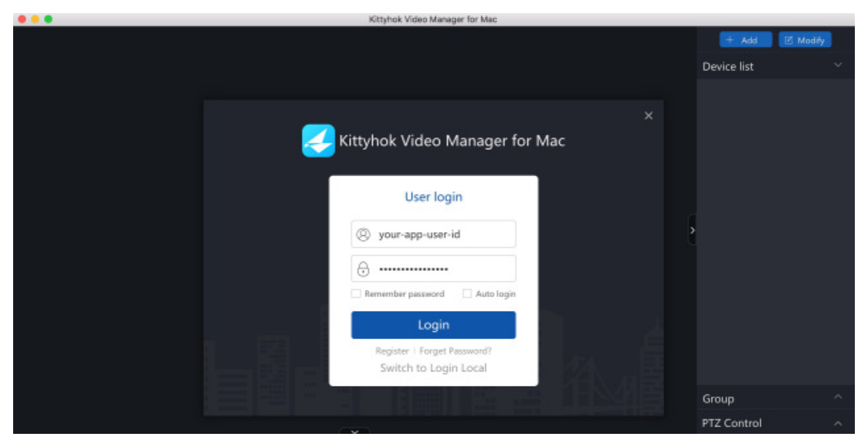Image resolution: width=868 pixels, height=447 pixels.
Task: Open the Forget Password? link
Action: [x=455, y=351]
